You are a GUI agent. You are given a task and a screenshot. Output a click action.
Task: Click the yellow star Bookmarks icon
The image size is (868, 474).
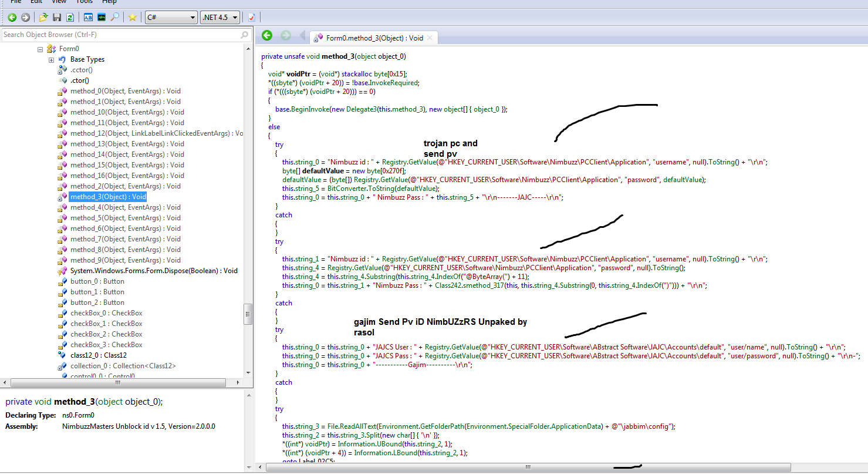click(133, 18)
